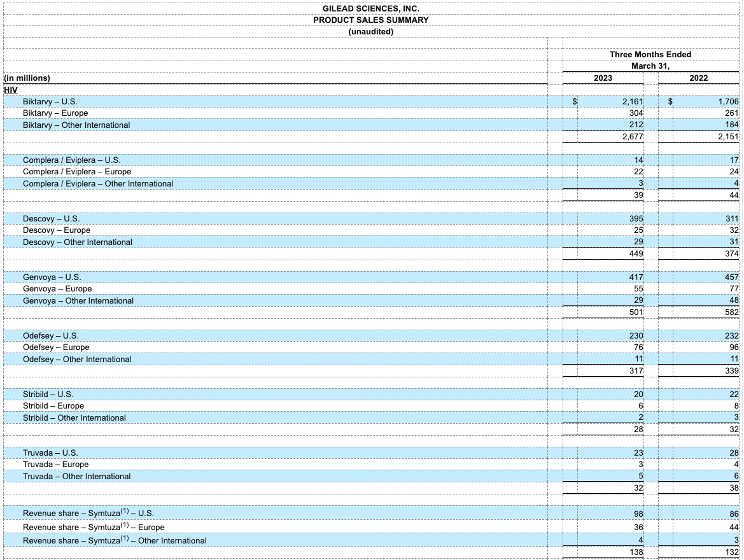Select the 98 Symtuza U.S. 2023 value

pyautogui.click(x=638, y=514)
